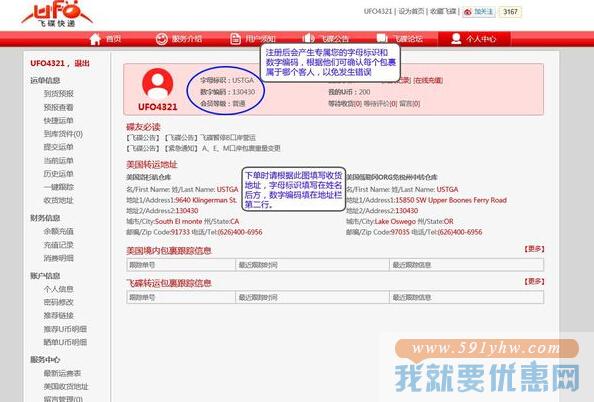Click the zip code 97035 line
The width and height of the screenshot is (594, 402).
[x=414, y=232]
